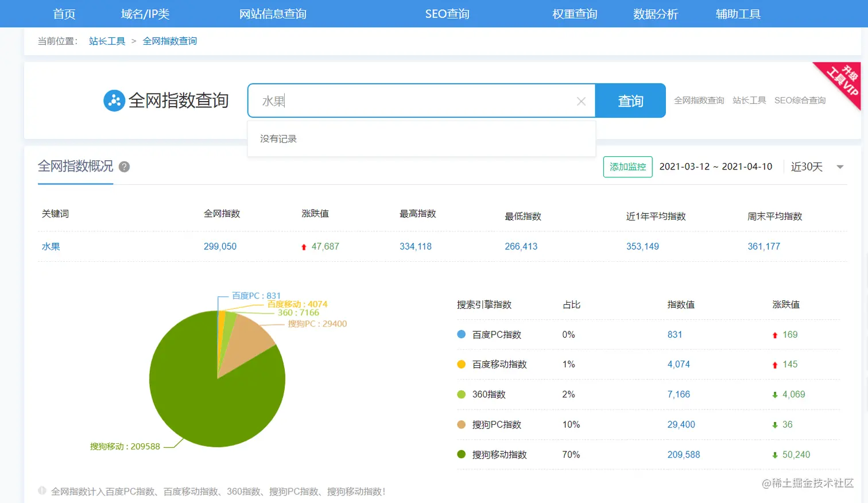Click the 搜索引擎指数 column header
Viewport: 868px width, 503px height.
point(484,304)
